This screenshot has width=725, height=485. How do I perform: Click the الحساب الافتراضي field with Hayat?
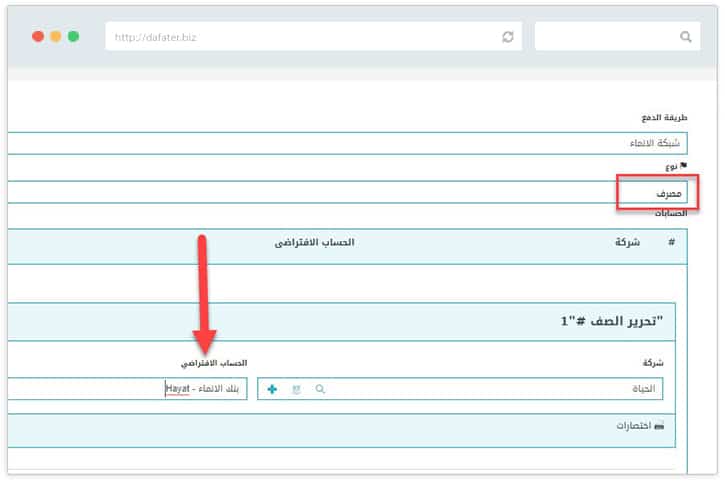pos(130,389)
